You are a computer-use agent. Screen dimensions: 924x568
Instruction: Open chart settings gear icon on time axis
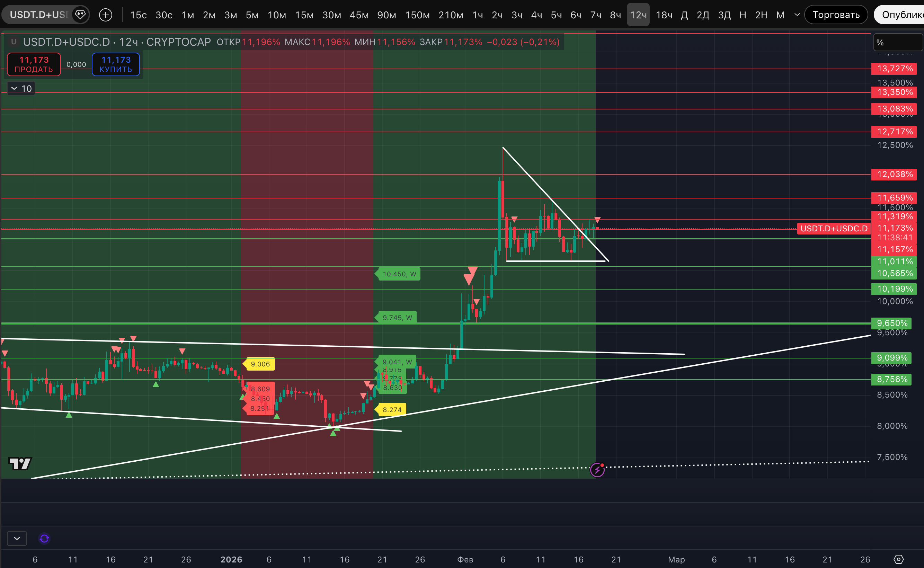tap(898, 559)
